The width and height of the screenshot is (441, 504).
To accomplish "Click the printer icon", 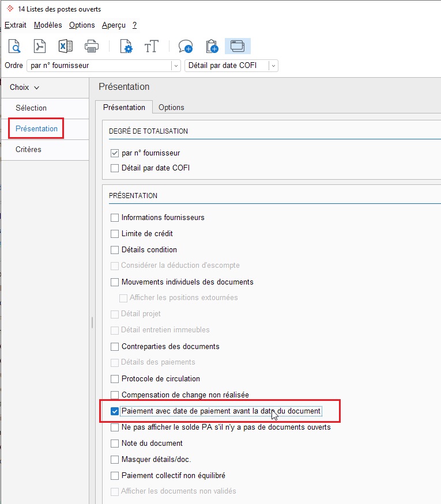I will [91, 46].
